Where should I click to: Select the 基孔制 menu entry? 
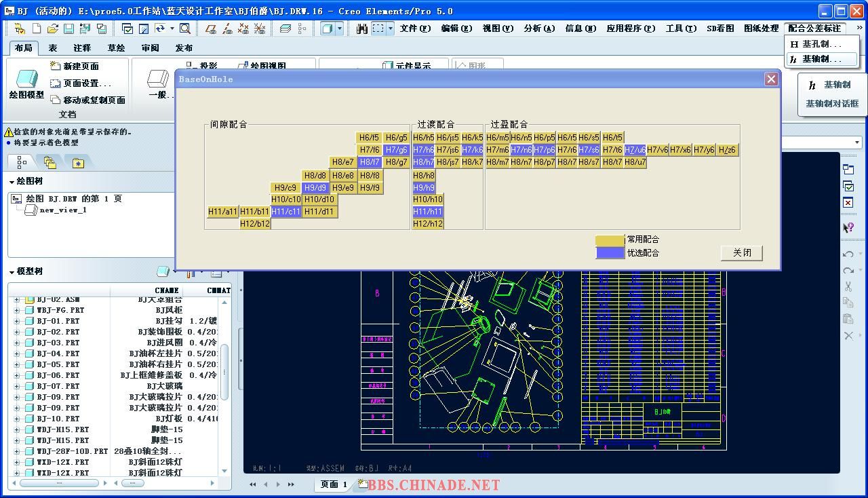click(x=821, y=44)
